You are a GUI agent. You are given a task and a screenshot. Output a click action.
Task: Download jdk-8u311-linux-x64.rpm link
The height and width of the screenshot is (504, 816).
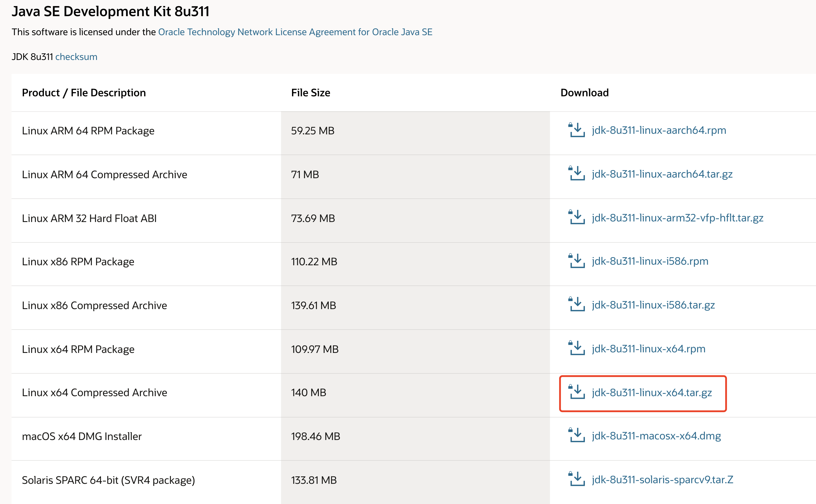pos(648,349)
